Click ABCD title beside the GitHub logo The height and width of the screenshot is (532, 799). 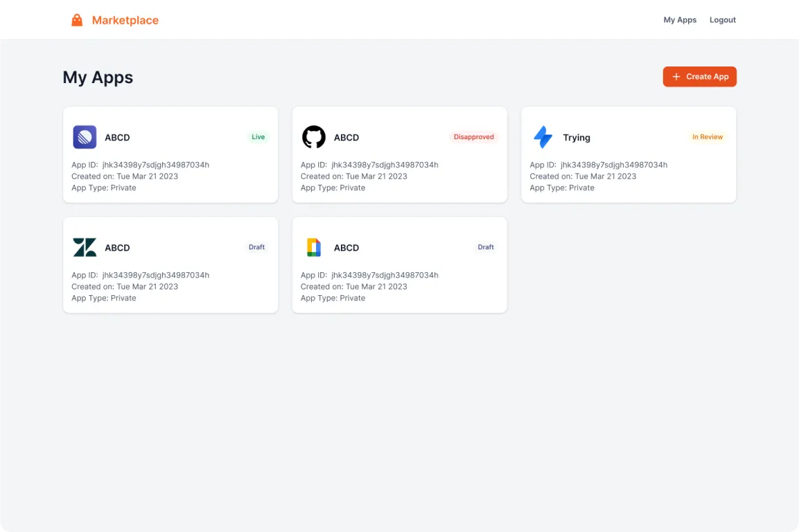(x=346, y=138)
